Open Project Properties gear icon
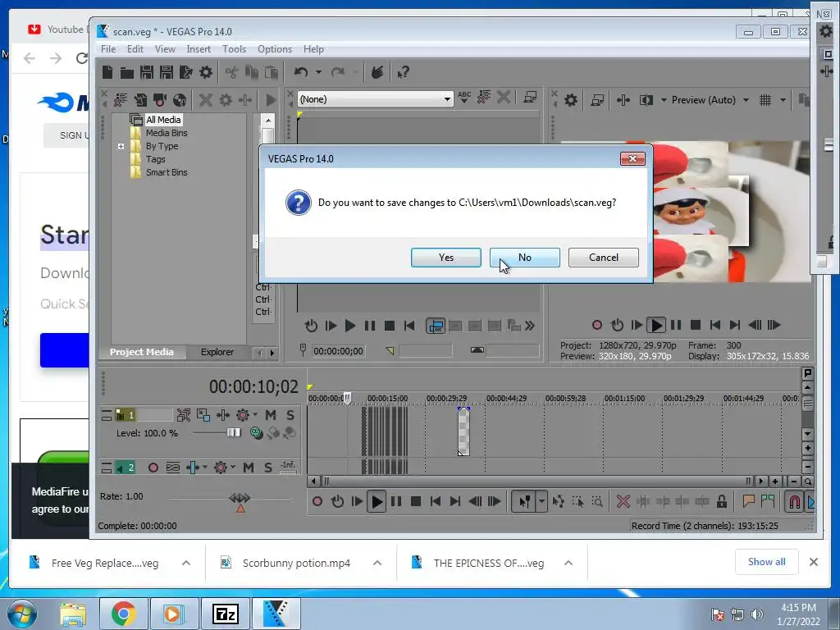840x630 pixels. (x=206, y=72)
